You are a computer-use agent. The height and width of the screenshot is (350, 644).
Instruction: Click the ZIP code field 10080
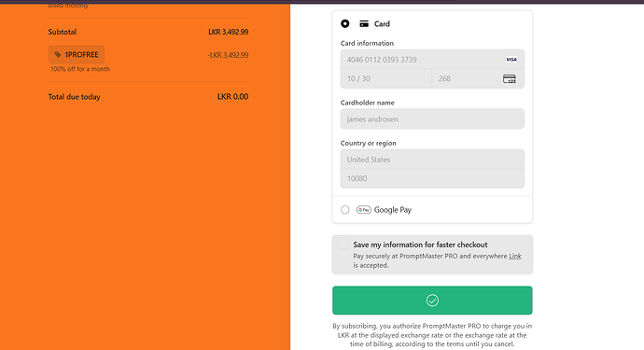432,178
